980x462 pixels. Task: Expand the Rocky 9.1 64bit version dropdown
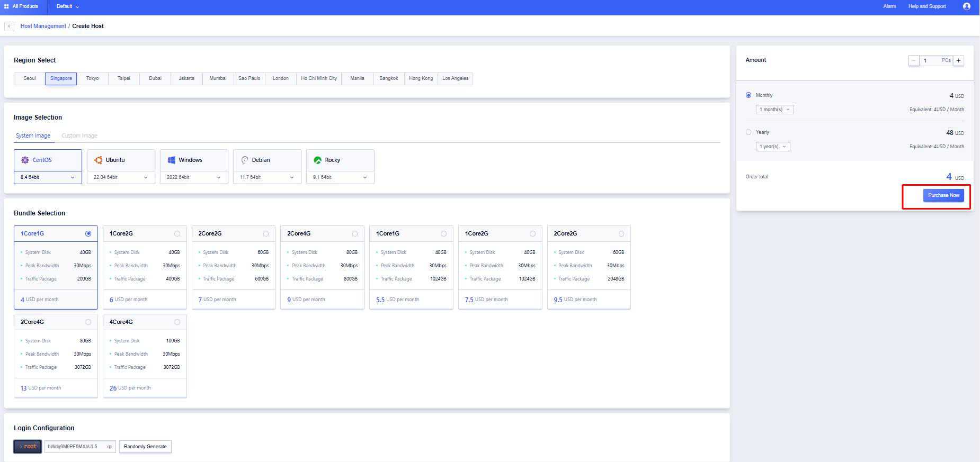pos(340,177)
